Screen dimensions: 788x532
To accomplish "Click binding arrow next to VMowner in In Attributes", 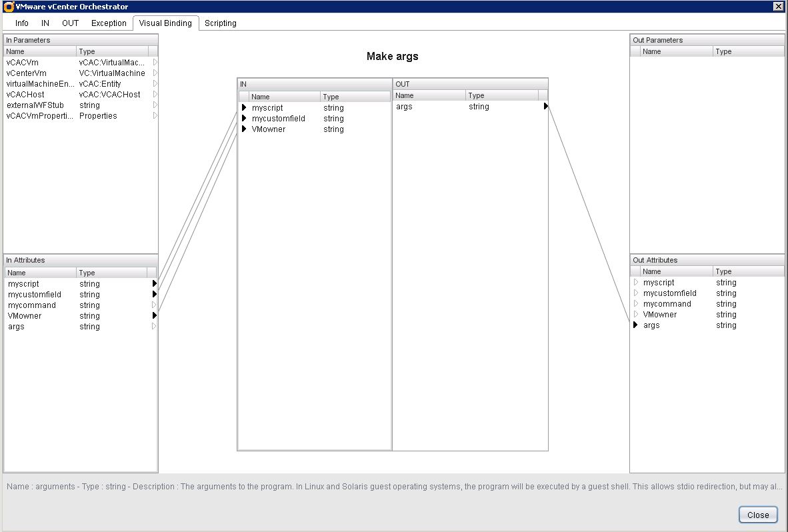I will click(155, 316).
